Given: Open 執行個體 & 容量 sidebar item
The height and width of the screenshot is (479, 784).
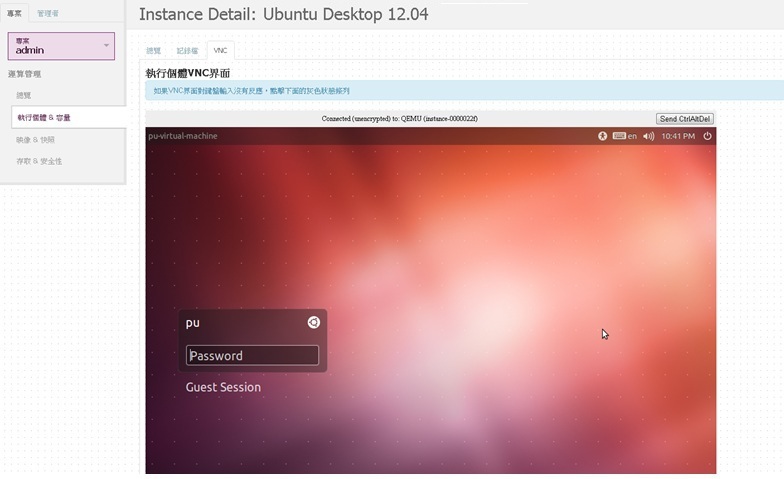Looking at the screenshot, I should 68,118.
